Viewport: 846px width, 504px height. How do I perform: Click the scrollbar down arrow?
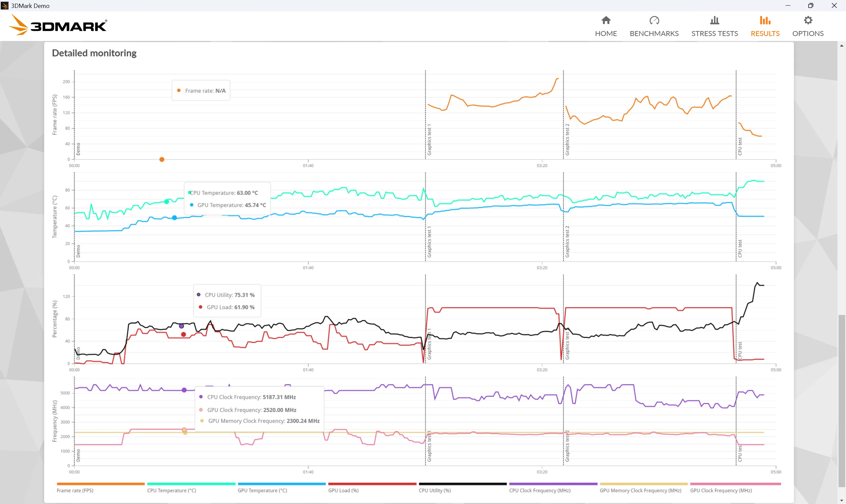(841, 501)
